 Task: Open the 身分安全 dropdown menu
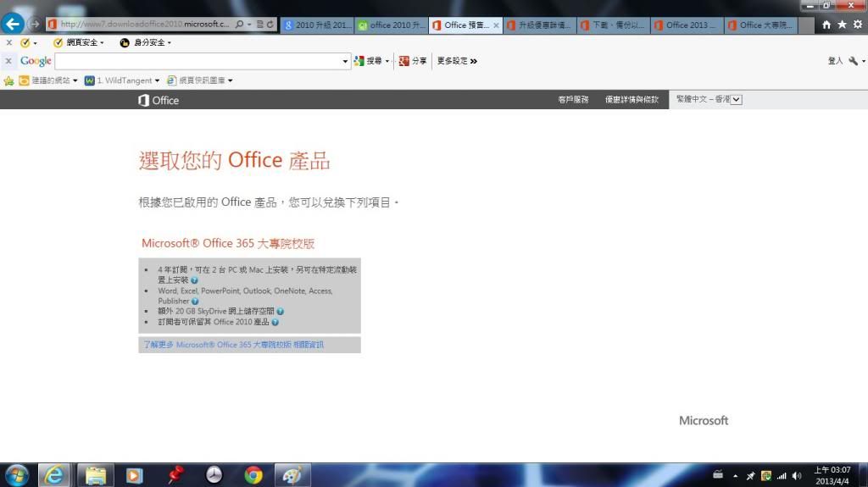click(x=145, y=42)
